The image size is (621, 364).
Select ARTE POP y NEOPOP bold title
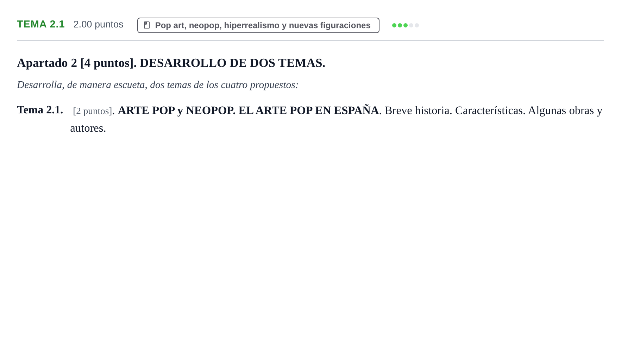pos(248,110)
